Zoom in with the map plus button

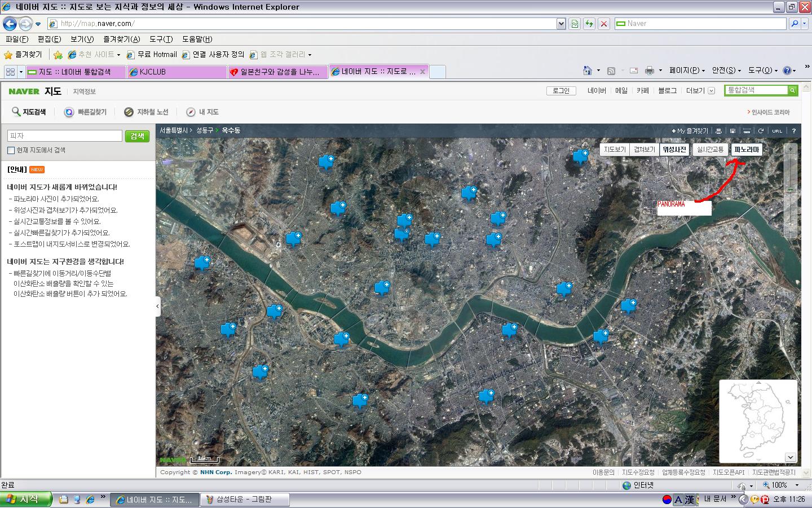(791, 149)
